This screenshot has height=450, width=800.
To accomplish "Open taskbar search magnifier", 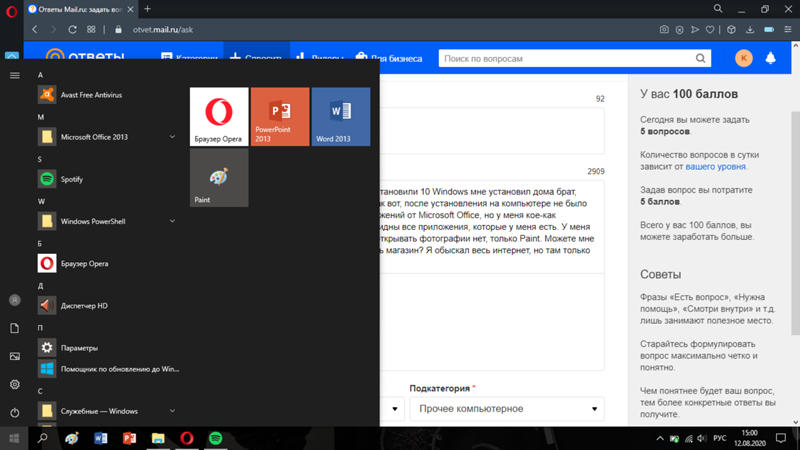I will point(43,438).
